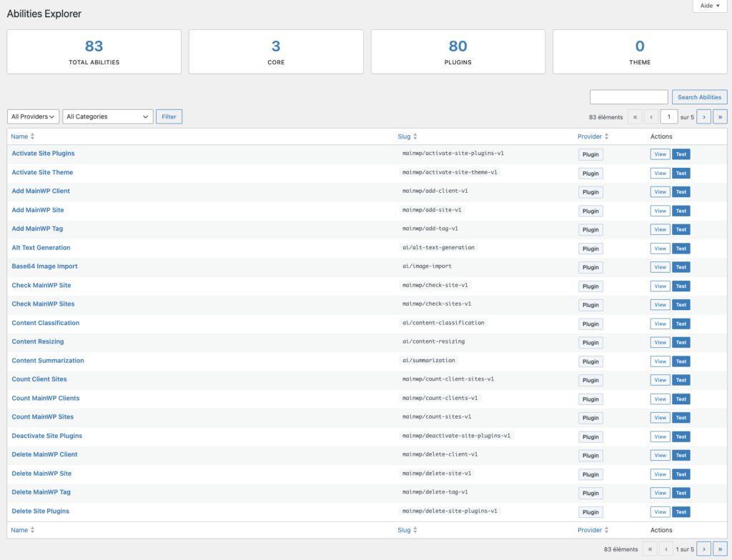
Task: Open the Count MainWP Clients link
Action: 46,398
